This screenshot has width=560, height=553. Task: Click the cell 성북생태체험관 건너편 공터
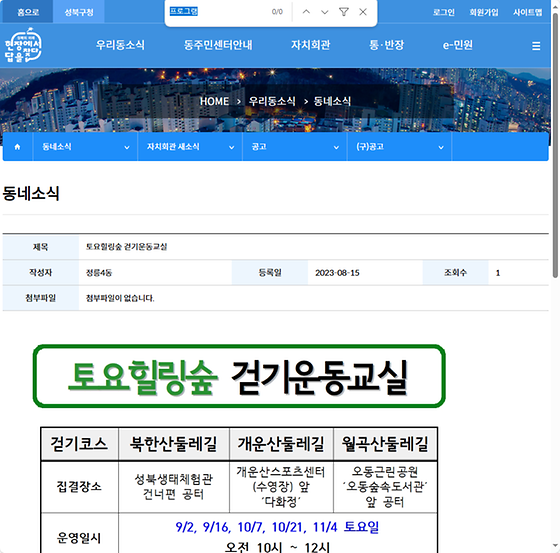pos(174,487)
